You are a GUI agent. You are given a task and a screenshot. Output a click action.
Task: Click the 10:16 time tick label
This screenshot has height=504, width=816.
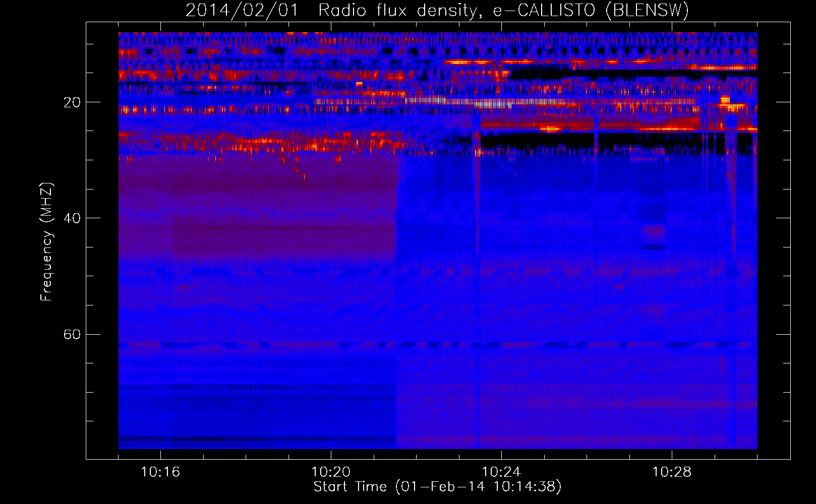click(x=160, y=472)
